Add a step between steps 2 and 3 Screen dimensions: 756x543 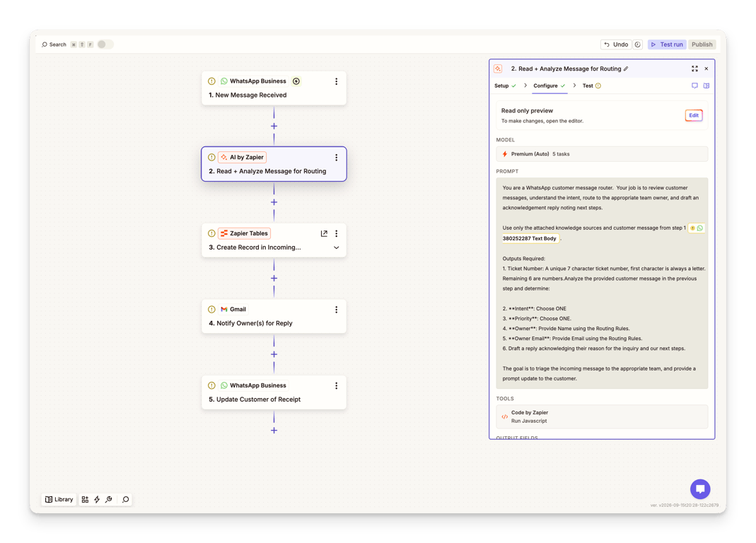click(x=274, y=202)
